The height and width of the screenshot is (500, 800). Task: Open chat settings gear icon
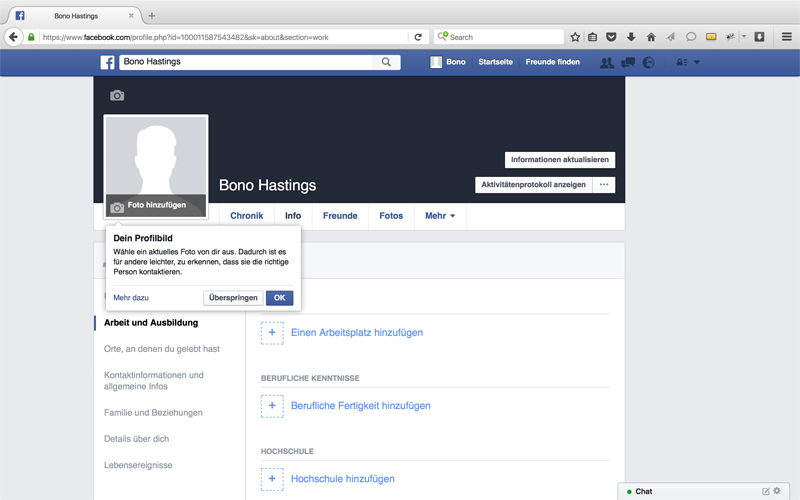tap(777, 491)
